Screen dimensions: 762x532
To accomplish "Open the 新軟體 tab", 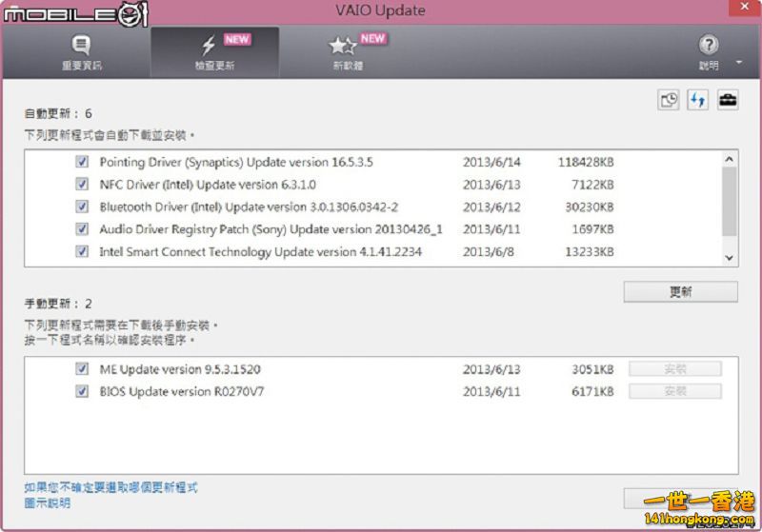I will click(x=348, y=52).
